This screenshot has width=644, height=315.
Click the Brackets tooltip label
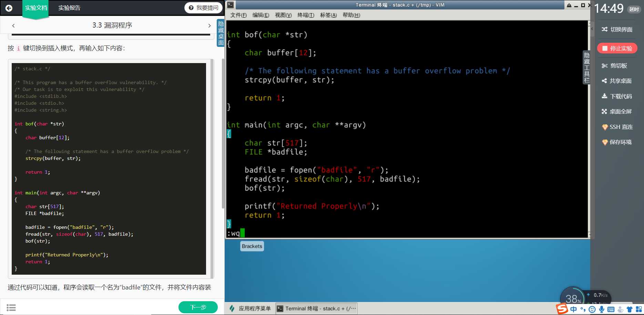252,246
